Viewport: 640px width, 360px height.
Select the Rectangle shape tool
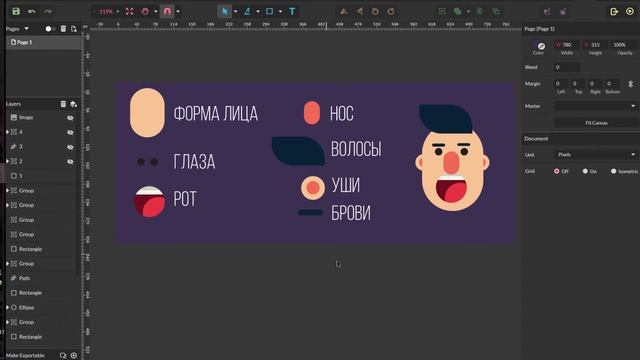(269, 11)
